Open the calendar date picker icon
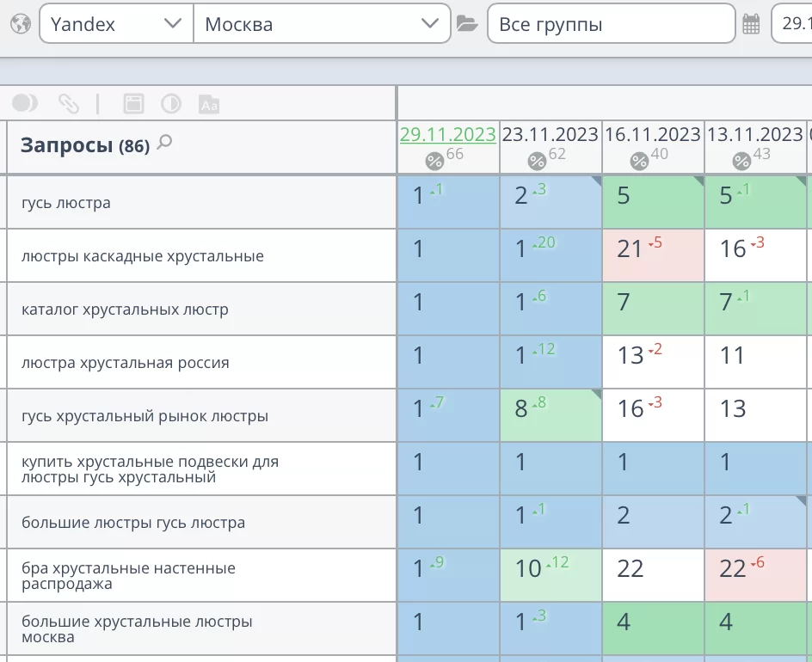Screen dimensions: 812x662 pyautogui.click(x=751, y=24)
